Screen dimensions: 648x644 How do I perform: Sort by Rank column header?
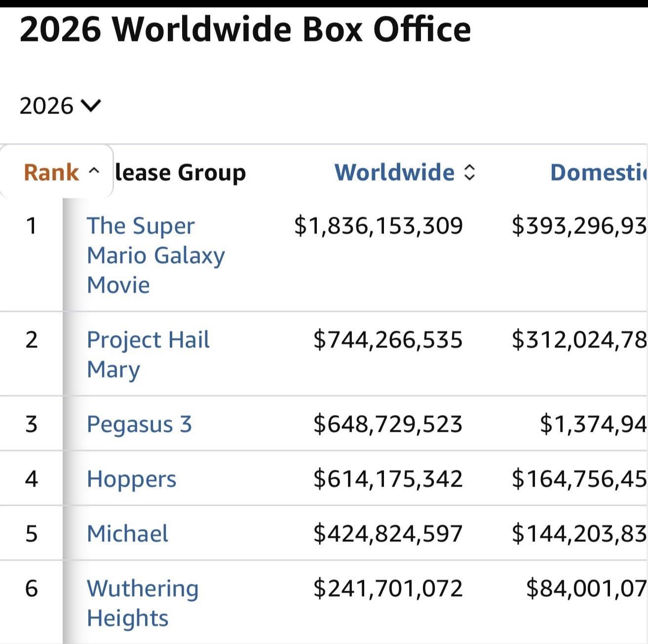(51, 172)
